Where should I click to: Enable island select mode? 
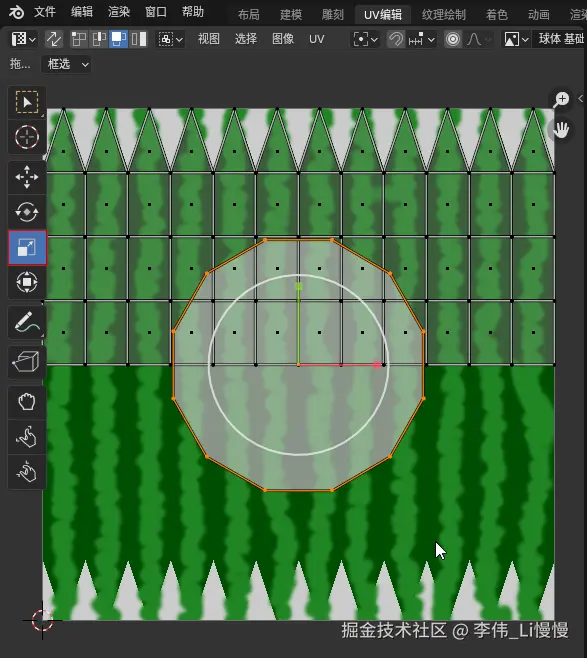pos(138,39)
